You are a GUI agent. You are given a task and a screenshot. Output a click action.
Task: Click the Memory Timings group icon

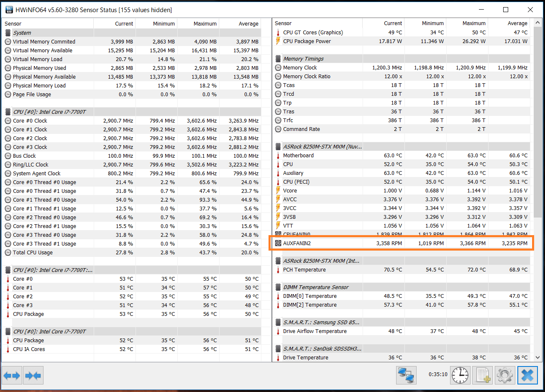coord(278,59)
